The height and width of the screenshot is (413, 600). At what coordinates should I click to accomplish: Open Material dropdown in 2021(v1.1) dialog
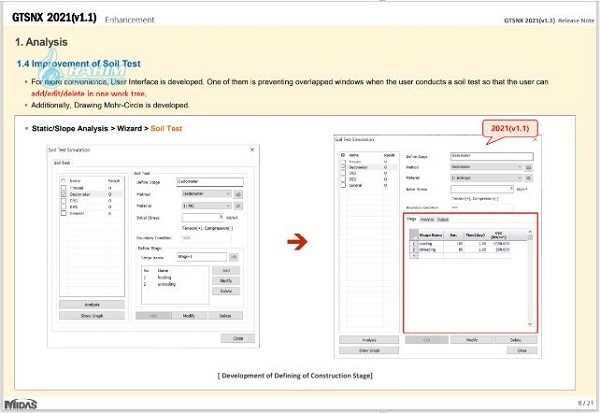486,178
